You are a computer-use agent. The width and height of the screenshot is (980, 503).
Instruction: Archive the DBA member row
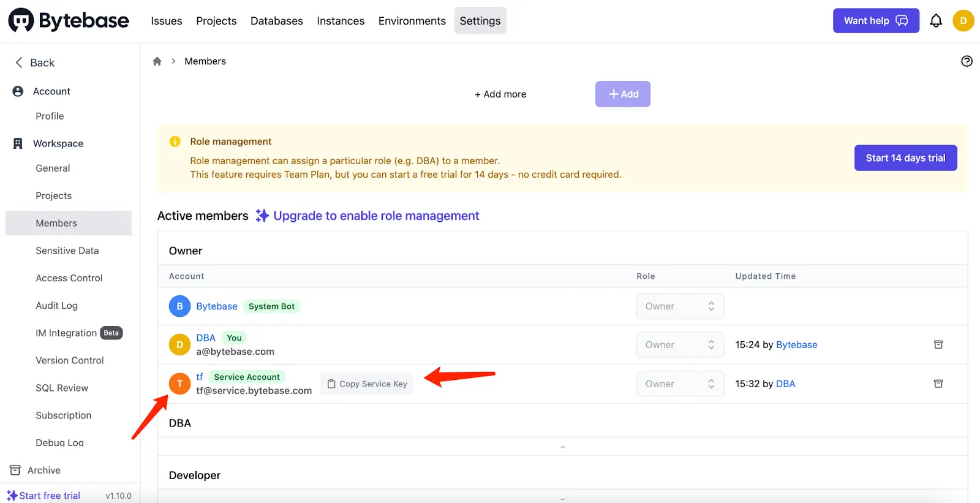938,344
